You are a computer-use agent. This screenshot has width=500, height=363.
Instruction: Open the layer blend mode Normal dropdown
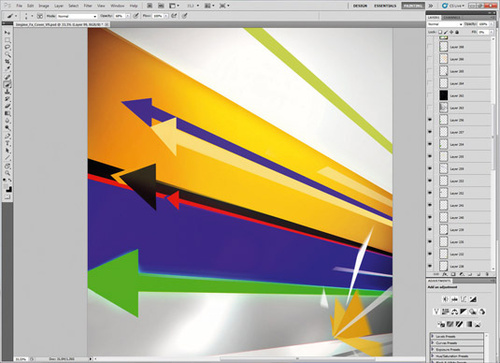(445, 24)
